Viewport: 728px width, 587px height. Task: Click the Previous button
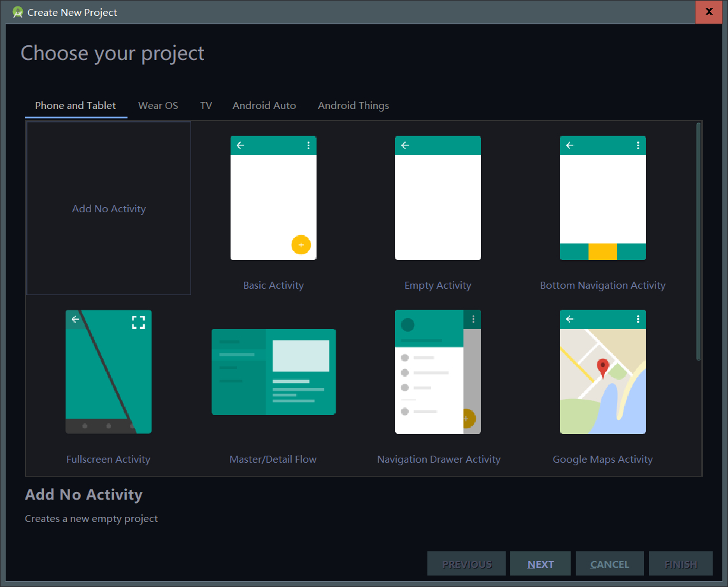click(467, 564)
